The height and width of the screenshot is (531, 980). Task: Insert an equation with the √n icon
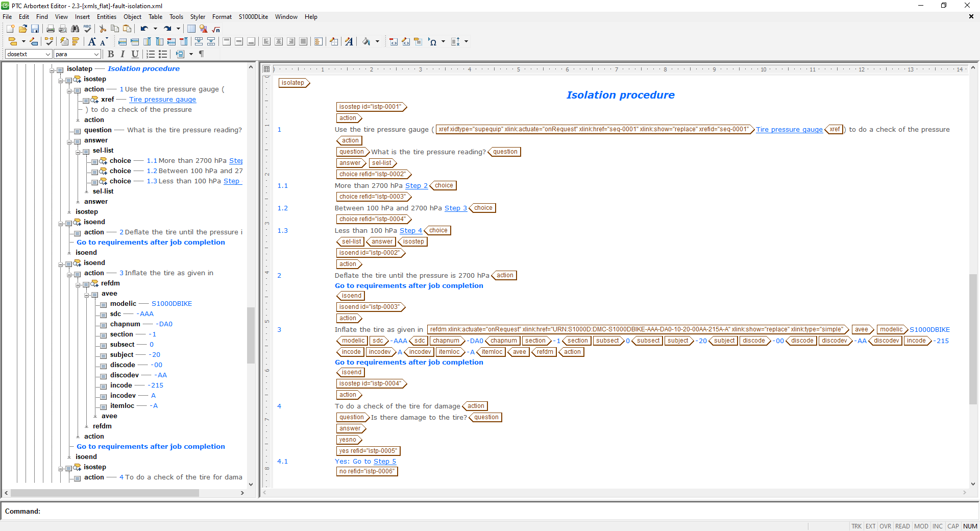click(x=216, y=29)
